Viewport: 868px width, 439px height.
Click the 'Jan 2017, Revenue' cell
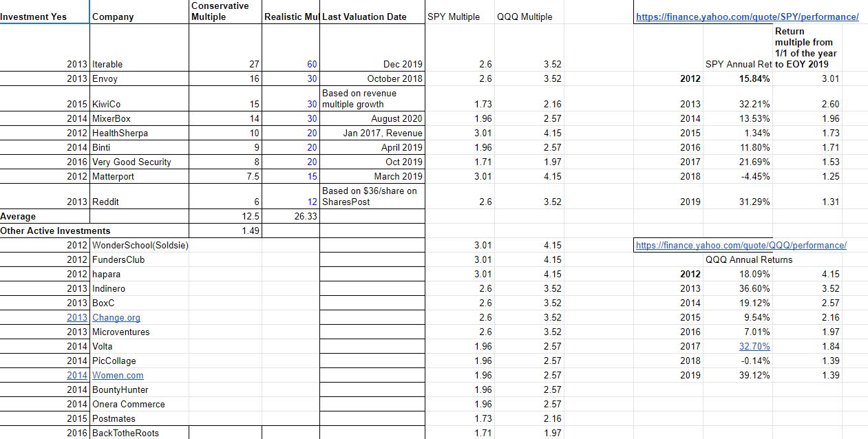372,133
